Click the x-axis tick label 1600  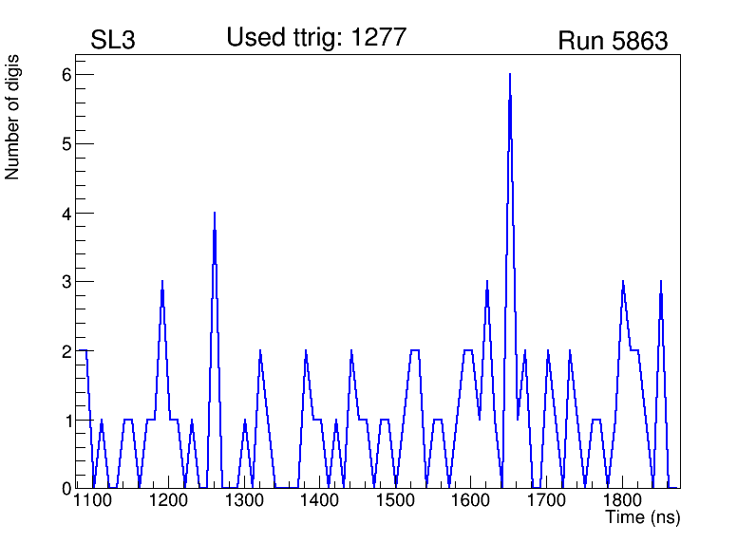point(471,501)
